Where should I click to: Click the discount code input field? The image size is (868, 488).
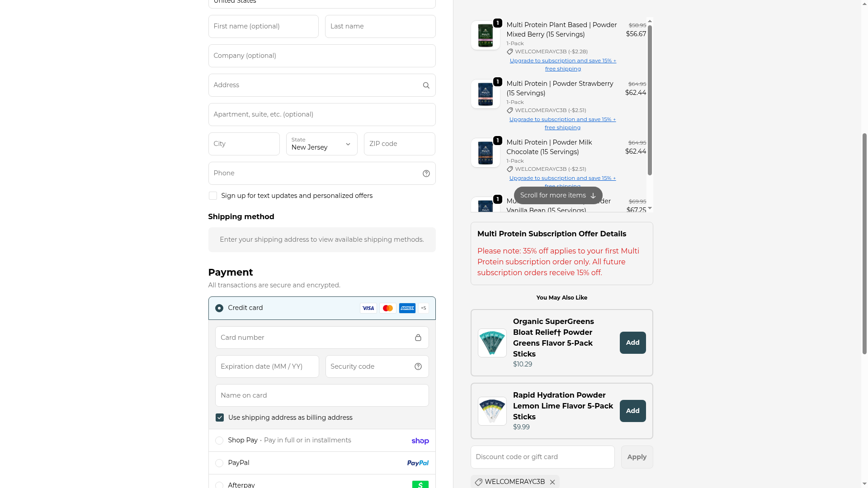point(542,457)
